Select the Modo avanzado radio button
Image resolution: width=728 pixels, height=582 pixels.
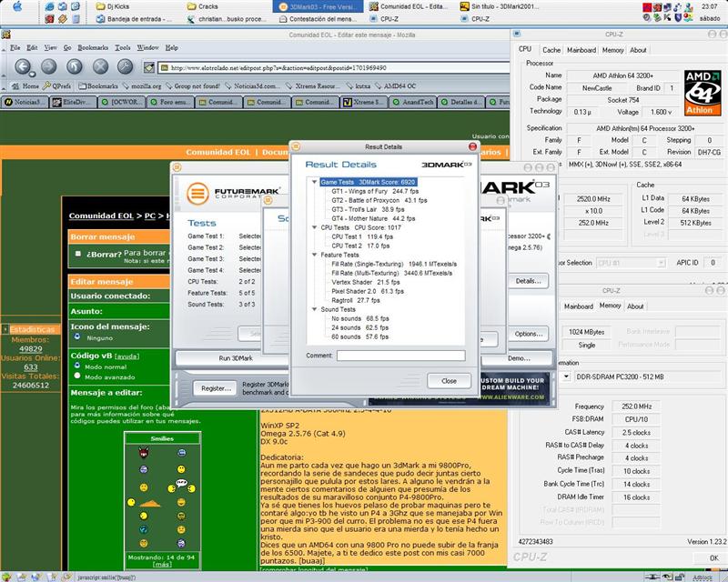tap(77, 378)
